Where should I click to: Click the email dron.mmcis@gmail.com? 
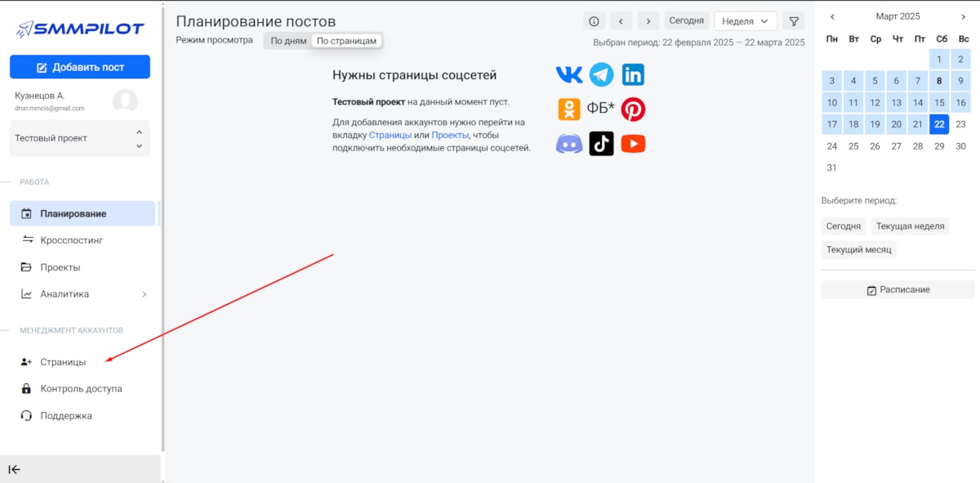(50, 108)
